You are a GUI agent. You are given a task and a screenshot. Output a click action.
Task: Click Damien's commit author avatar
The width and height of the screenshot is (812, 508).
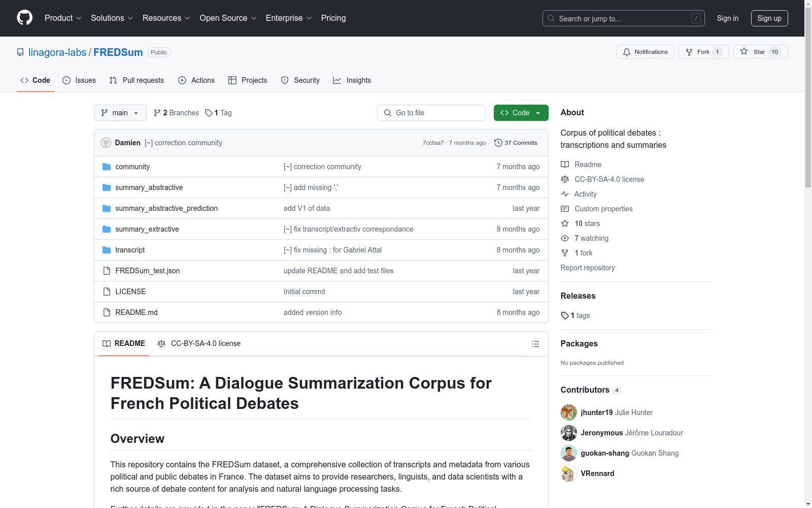point(106,143)
